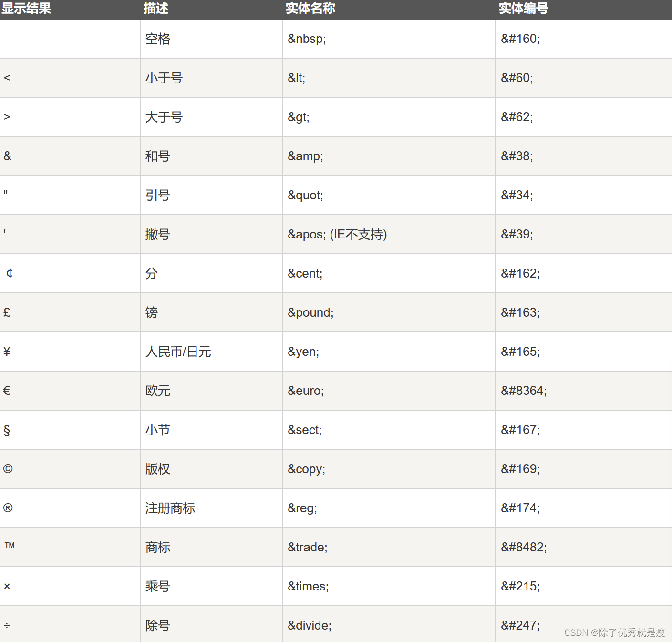Select the &#62; entity number
The height and width of the screenshot is (642, 672).
coord(517,117)
